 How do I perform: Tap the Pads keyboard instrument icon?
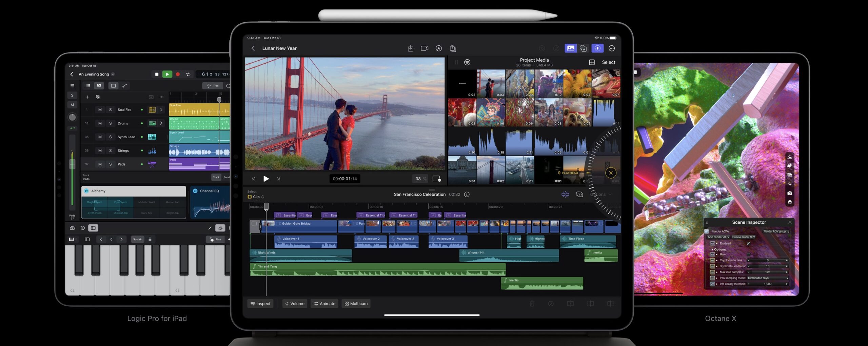152,164
